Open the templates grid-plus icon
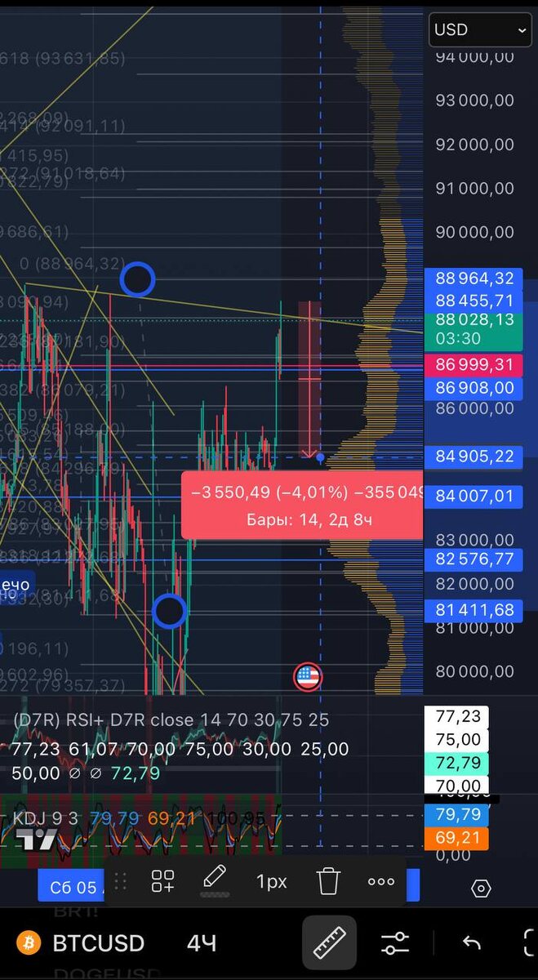The width and height of the screenshot is (538, 980). pyautogui.click(x=162, y=881)
